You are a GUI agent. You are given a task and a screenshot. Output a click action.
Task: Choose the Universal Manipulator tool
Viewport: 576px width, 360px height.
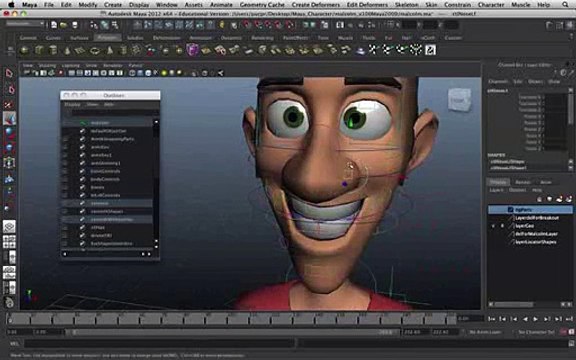tap(9, 163)
